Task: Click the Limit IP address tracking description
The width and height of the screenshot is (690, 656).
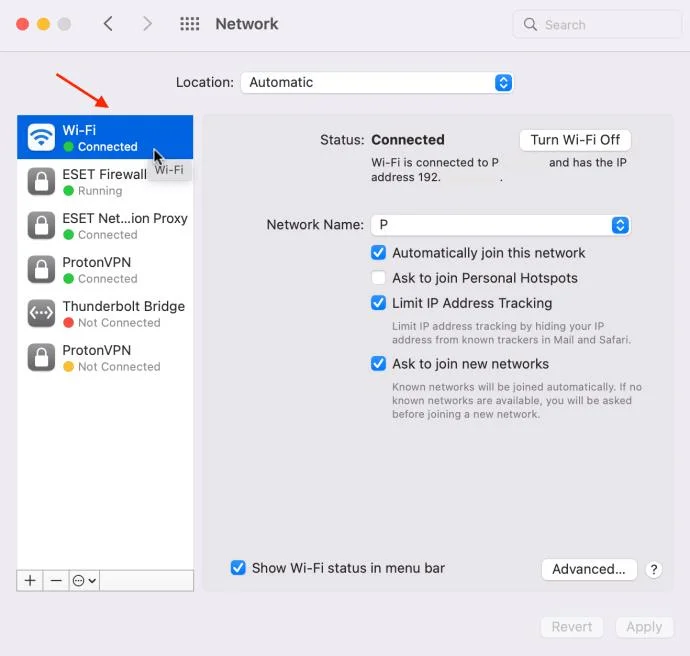Action: [511, 333]
